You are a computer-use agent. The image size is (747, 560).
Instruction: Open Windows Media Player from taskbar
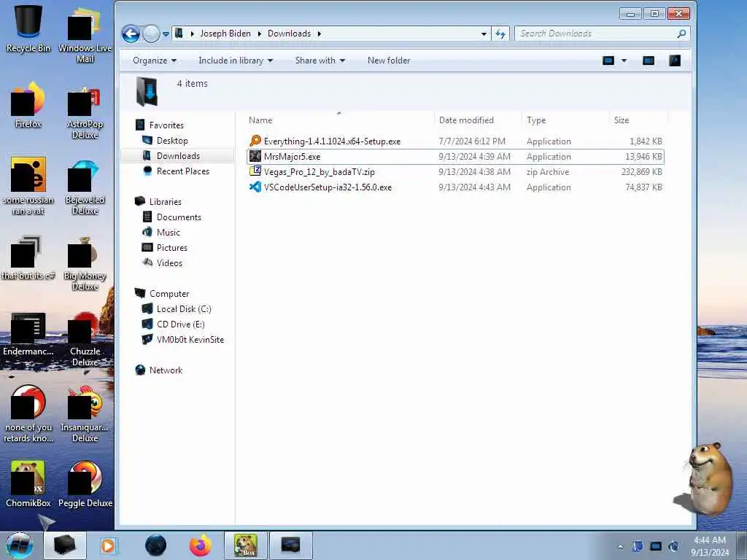(108, 545)
